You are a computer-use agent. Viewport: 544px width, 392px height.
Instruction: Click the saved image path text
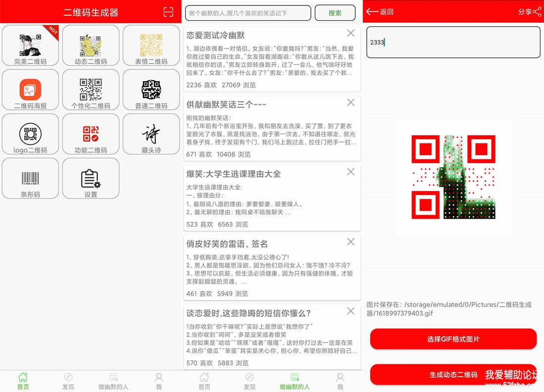pyautogui.click(x=449, y=309)
